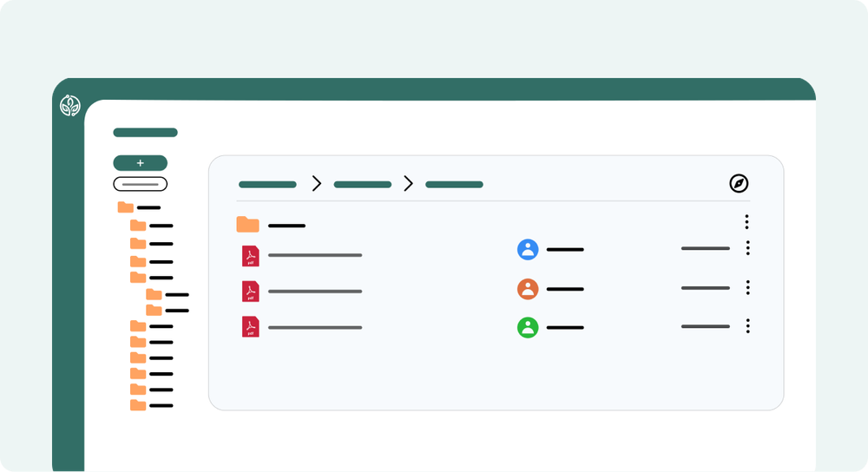Open the compass explore icon
Viewport: 868px width, 472px height.
pos(739,183)
